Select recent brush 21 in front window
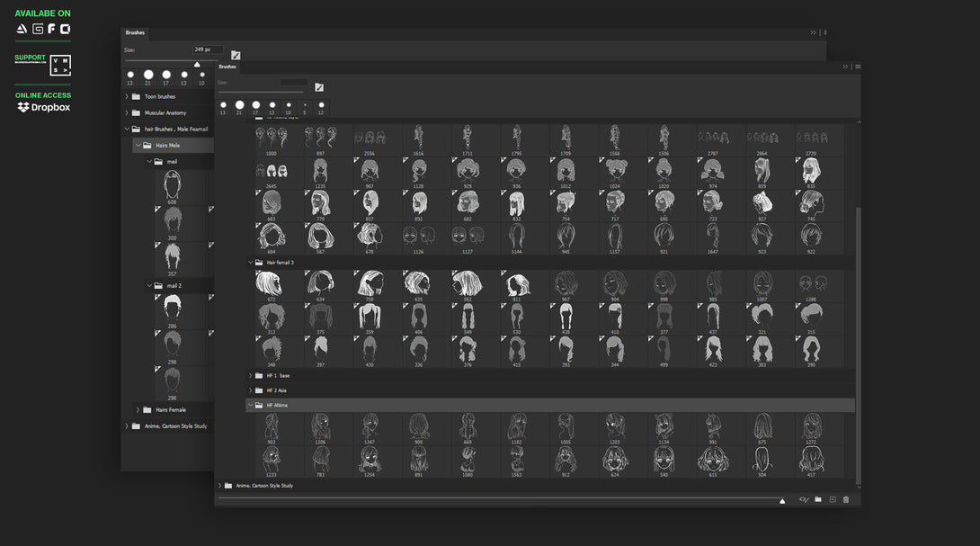The height and width of the screenshot is (546, 980). pyautogui.click(x=239, y=107)
